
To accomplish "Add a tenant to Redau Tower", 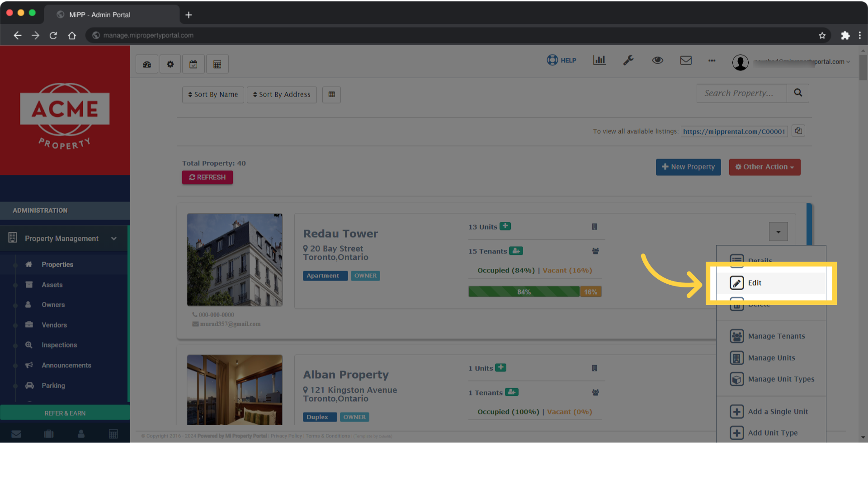I will (x=516, y=250).
